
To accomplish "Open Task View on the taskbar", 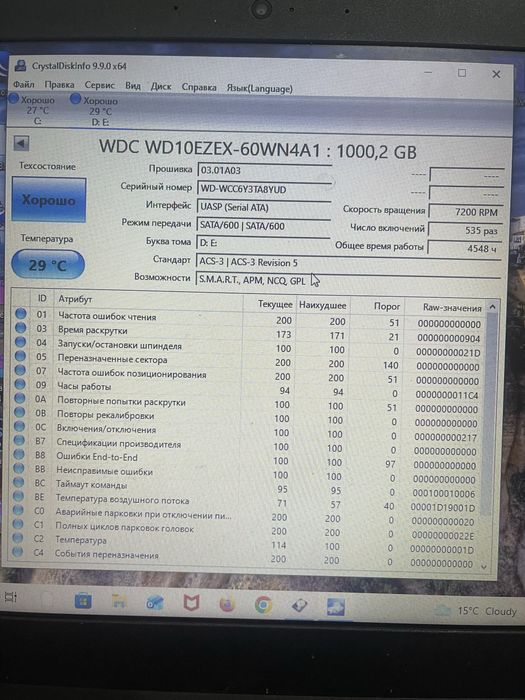I will point(11,597).
